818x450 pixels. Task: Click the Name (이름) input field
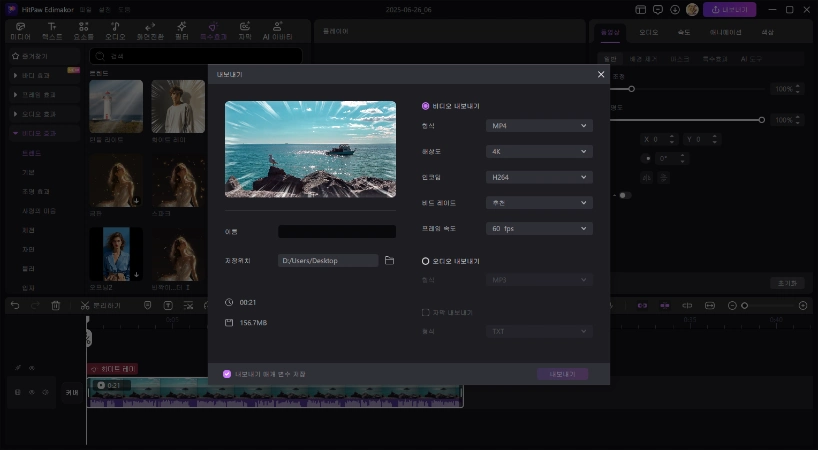pyautogui.click(x=337, y=232)
